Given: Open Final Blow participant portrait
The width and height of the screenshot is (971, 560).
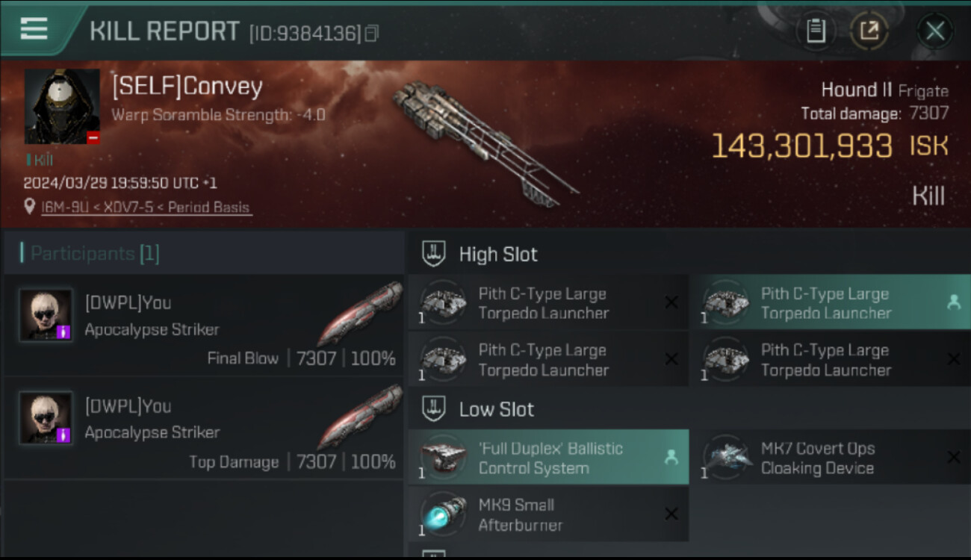Looking at the screenshot, I should (x=46, y=315).
